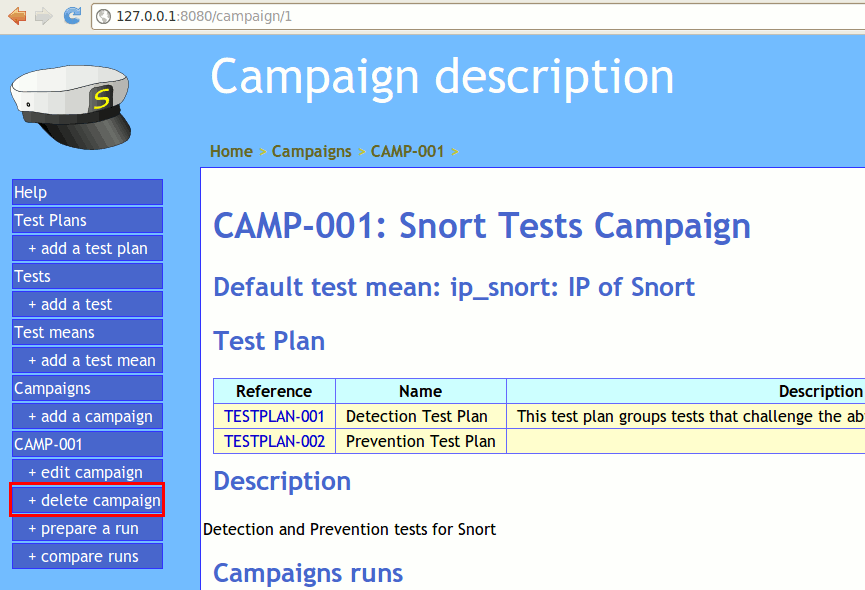The image size is (865, 590).
Task: Click the browser back arrow icon
Action: point(17,16)
